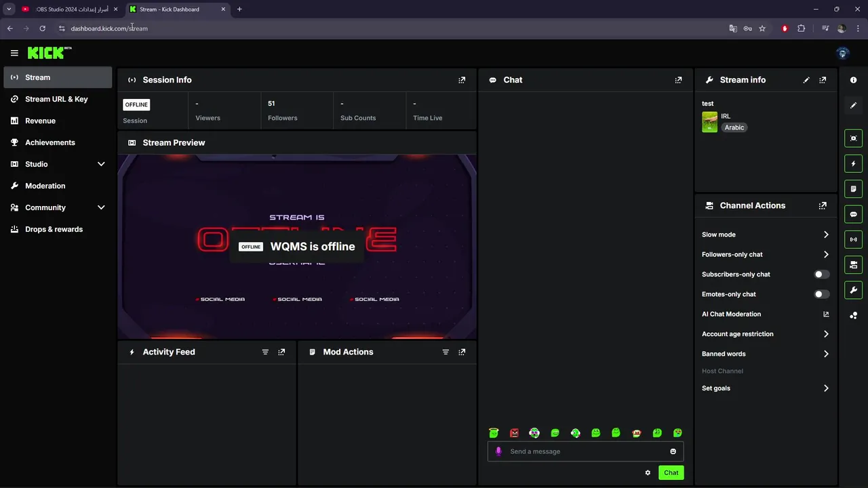Go back in browser history

9,28
